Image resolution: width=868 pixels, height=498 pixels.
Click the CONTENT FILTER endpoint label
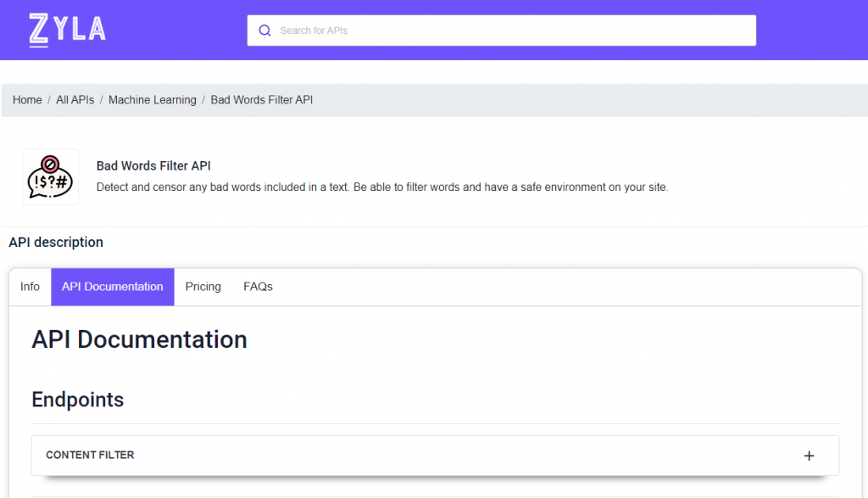[x=90, y=456]
